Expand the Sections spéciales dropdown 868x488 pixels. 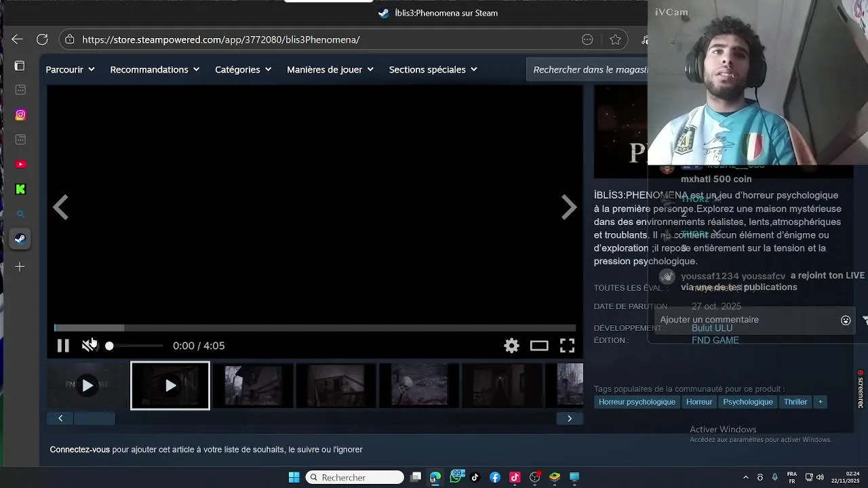[433, 69]
